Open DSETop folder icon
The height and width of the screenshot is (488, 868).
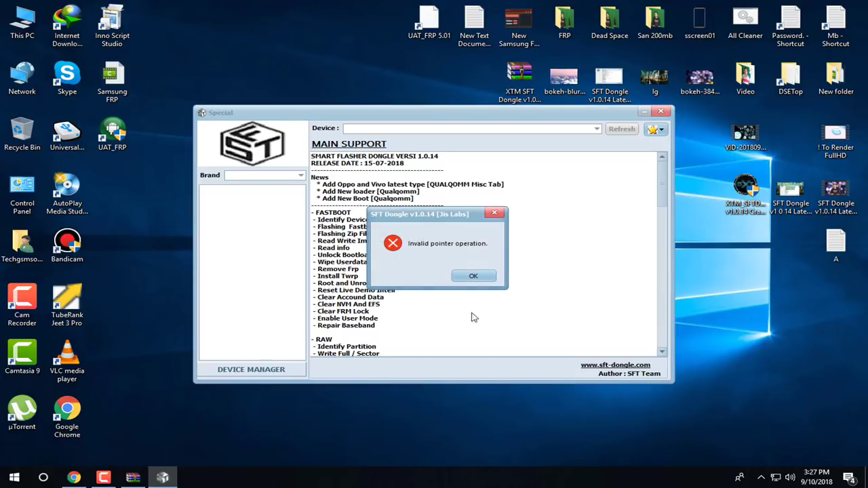pos(791,79)
